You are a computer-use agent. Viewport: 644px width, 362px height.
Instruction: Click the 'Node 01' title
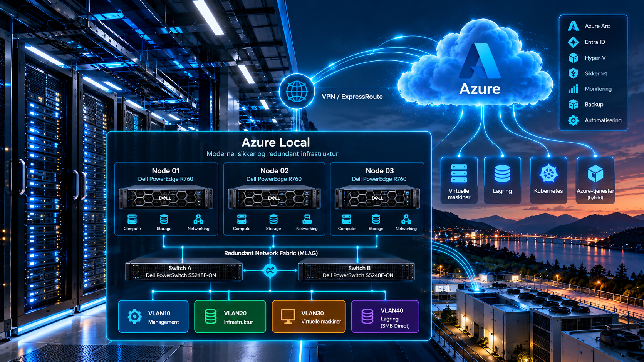[x=166, y=171]
